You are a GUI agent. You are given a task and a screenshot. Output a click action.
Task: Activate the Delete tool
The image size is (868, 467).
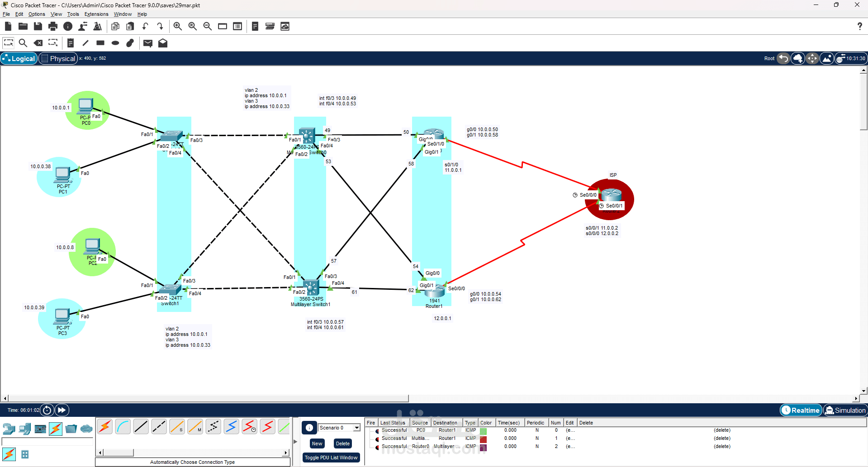[x=38, y=43]
